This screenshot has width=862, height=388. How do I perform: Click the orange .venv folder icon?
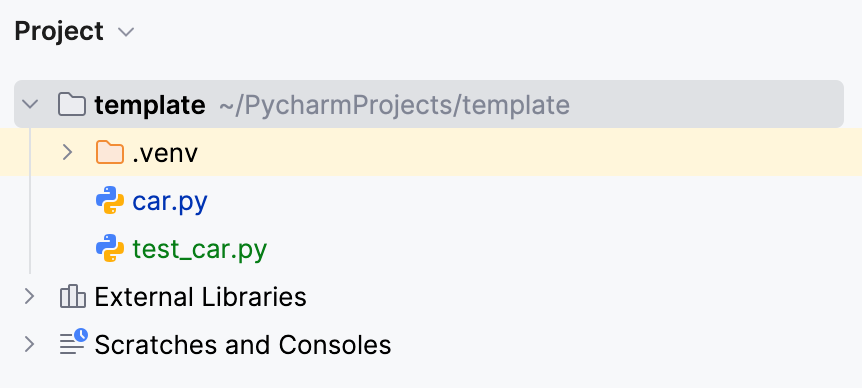pyautogui.click(x=109, y=152)
